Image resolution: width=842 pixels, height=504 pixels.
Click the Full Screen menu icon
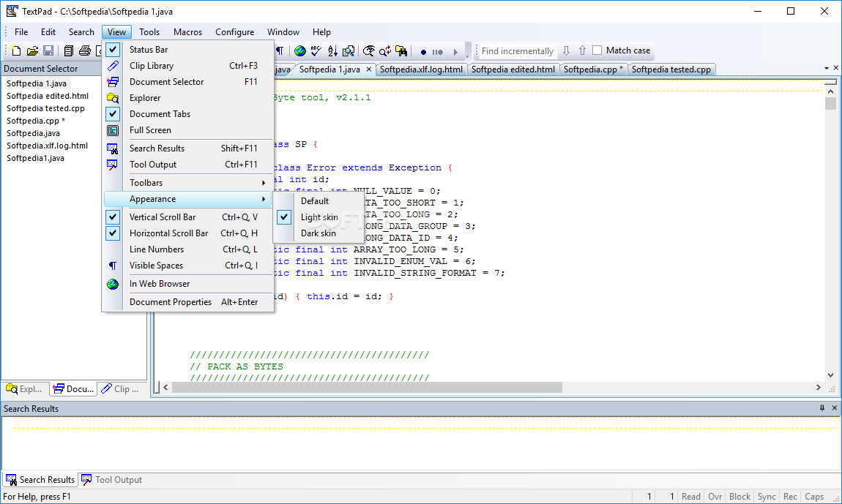[113, 130]
